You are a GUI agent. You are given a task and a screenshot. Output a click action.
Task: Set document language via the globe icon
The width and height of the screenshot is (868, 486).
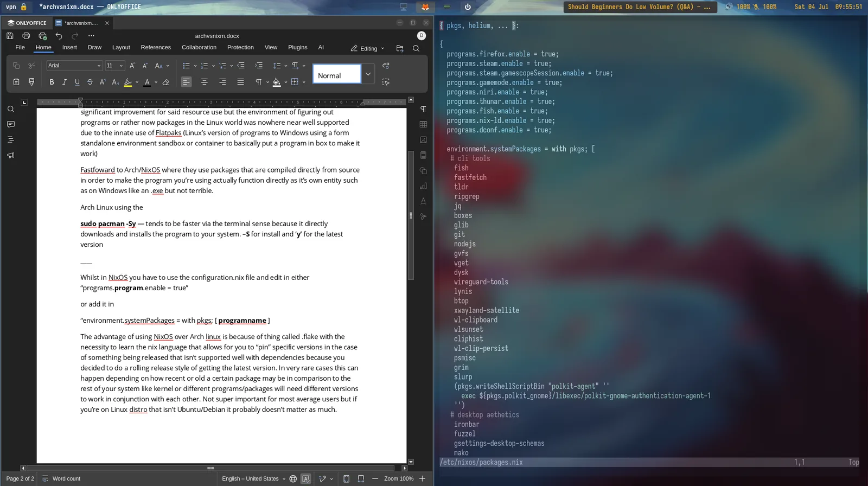tap(293, 478)
